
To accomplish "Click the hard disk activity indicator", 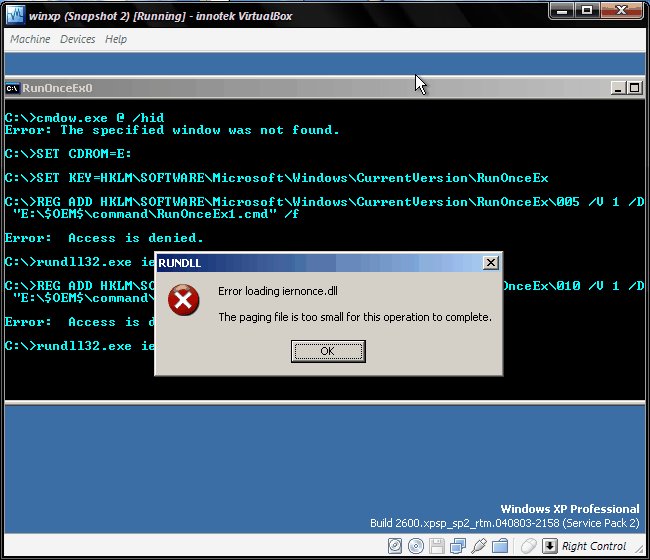I will point(395,546).
